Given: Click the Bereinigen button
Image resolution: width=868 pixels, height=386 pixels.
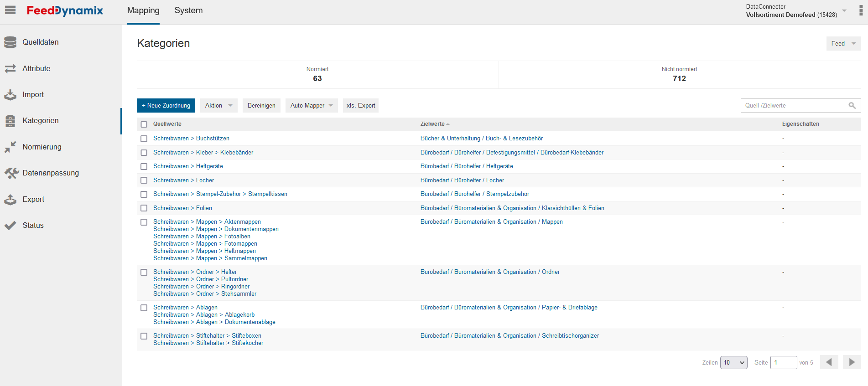Looking at the screenshot, I should [x=261, y=106].
